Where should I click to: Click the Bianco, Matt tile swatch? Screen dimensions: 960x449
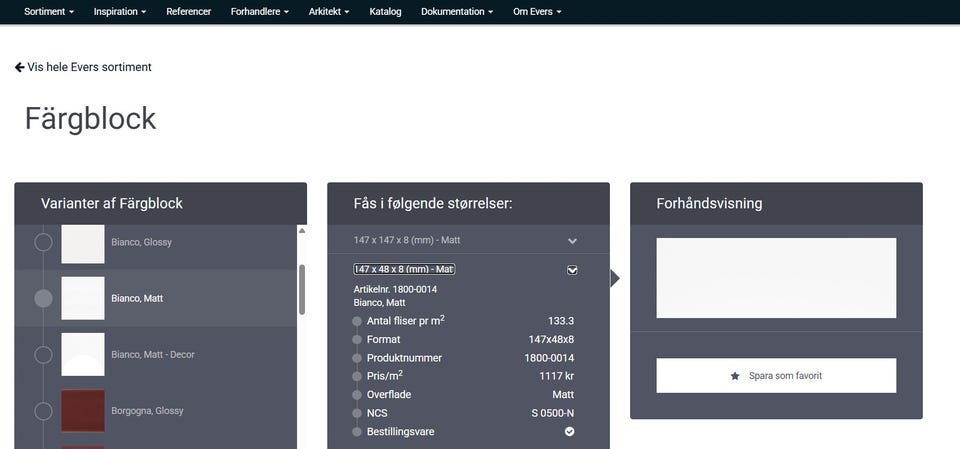[x=83, y=298]
